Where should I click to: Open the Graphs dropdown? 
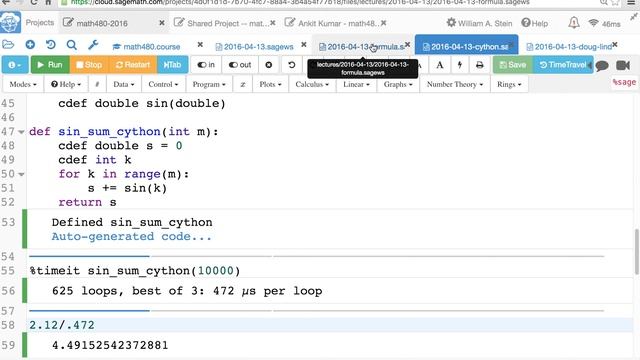point(398,84)
